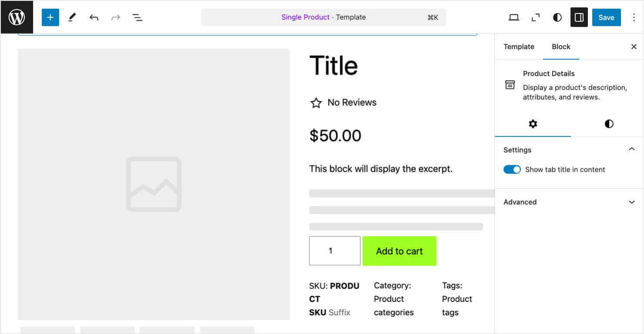This screenshot has height=334, width=644.
Task: Select the gear Settings sub-tab
Action: (x=533, y=124)
